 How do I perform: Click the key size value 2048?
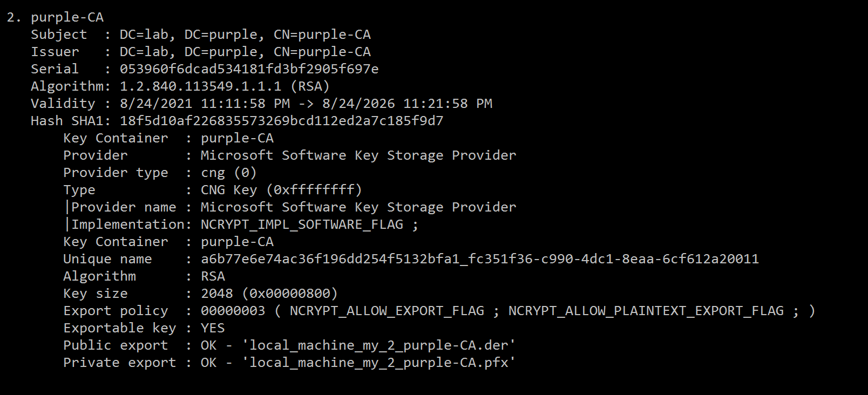coord(216,294)
